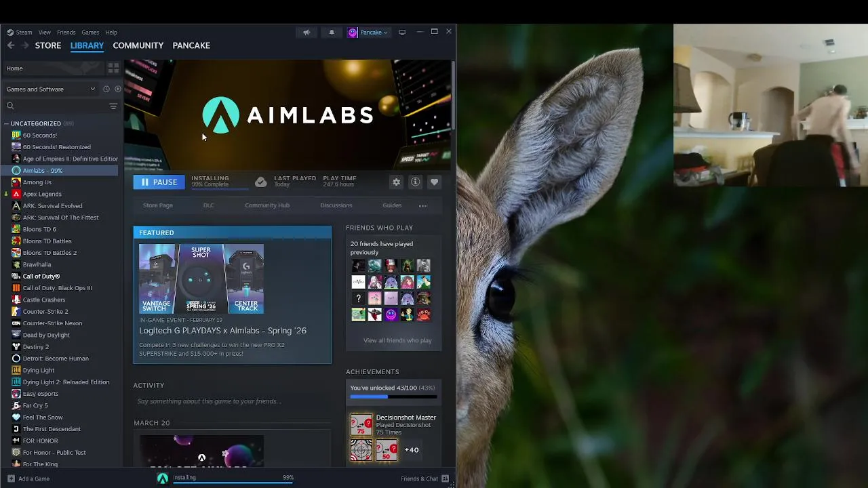Go to the Community tab
This screenshot has width=868, height=488.
138,45
